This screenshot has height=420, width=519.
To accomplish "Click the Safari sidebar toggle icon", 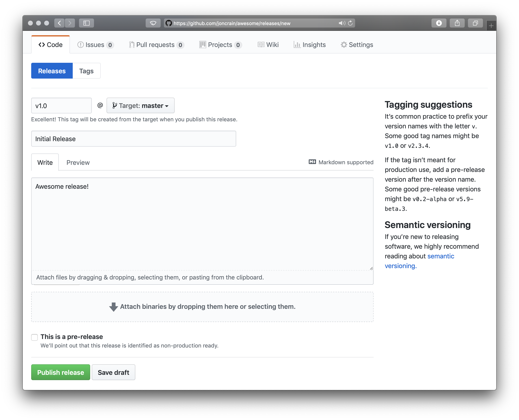I will coord(86,23).
